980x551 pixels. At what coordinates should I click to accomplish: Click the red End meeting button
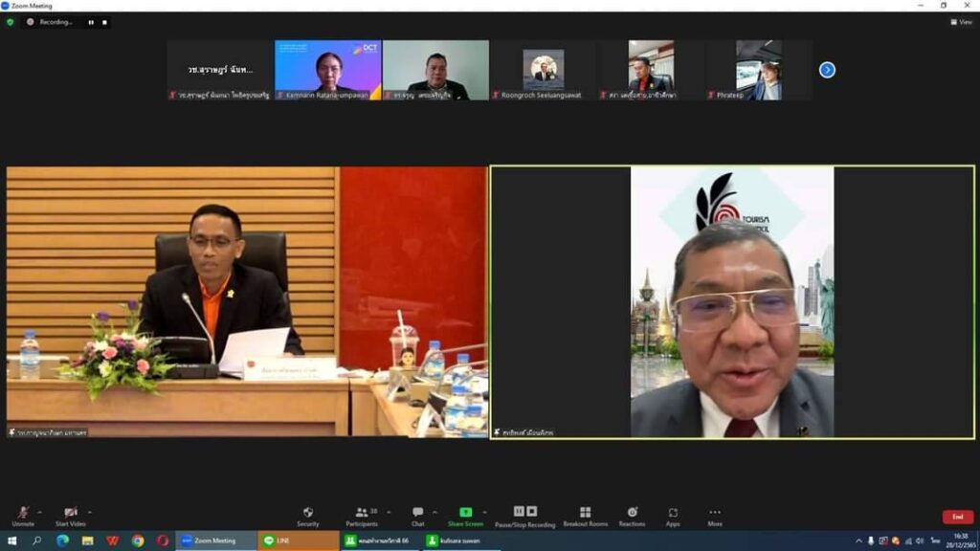pyautogui.click(x=957, y=517)
